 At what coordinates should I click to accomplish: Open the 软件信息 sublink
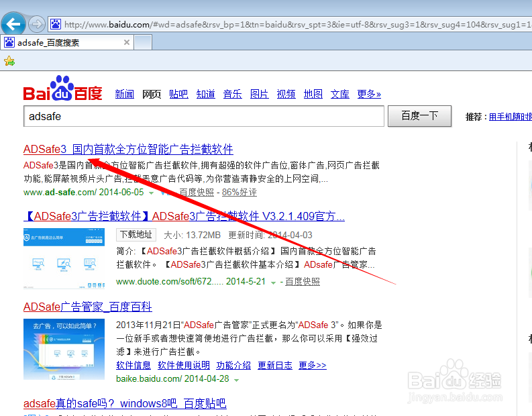[x=134, y=365]
